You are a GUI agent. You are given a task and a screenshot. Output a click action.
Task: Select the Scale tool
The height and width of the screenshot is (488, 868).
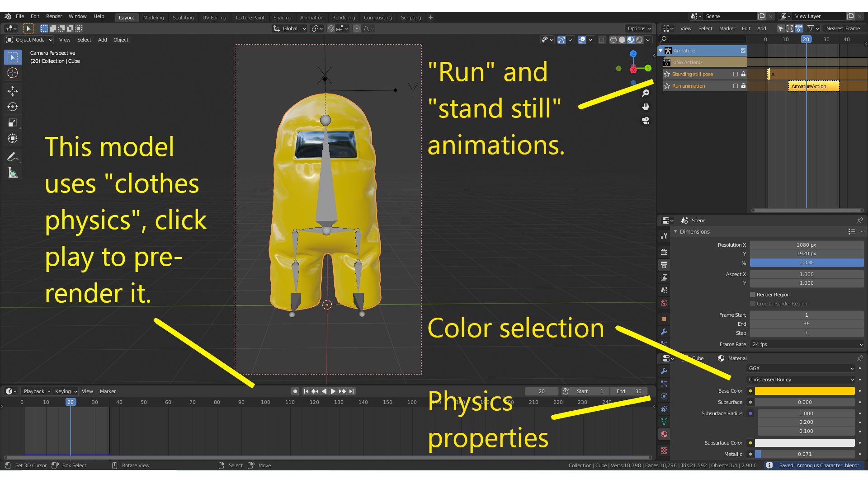[13, 123]
